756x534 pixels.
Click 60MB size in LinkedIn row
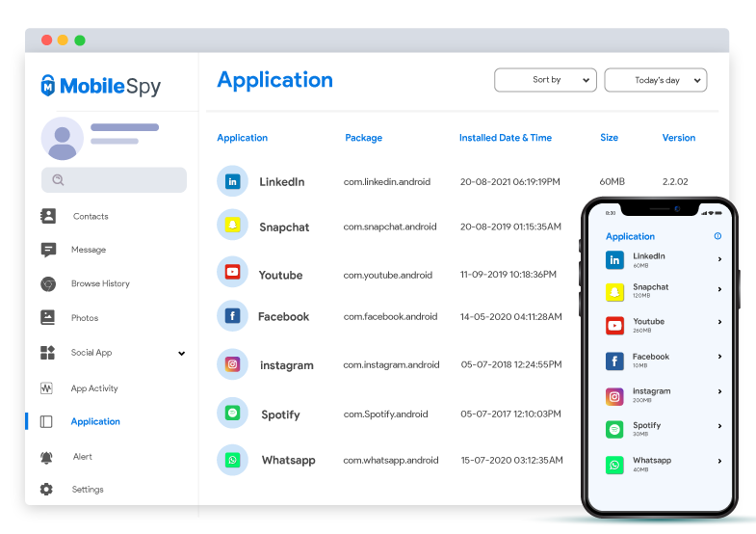[612, 182]
